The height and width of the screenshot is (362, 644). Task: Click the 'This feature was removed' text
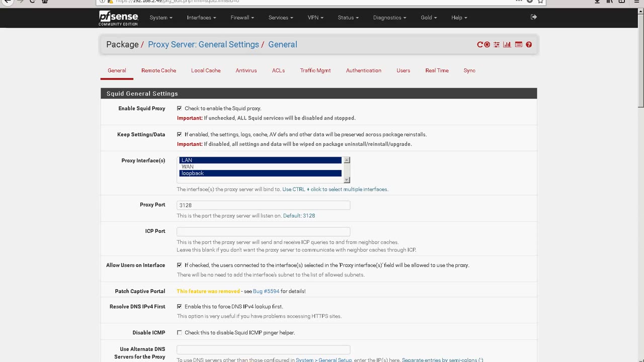pos(208,291)
